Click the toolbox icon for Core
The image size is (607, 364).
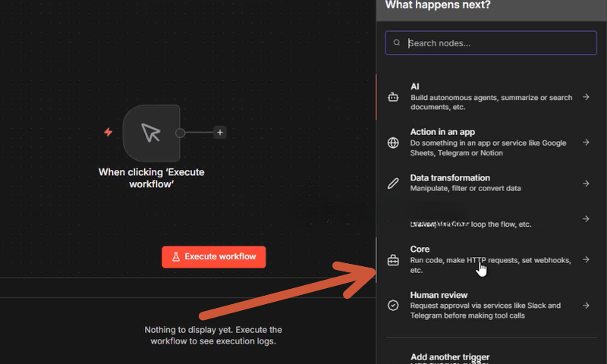(393, 260)
